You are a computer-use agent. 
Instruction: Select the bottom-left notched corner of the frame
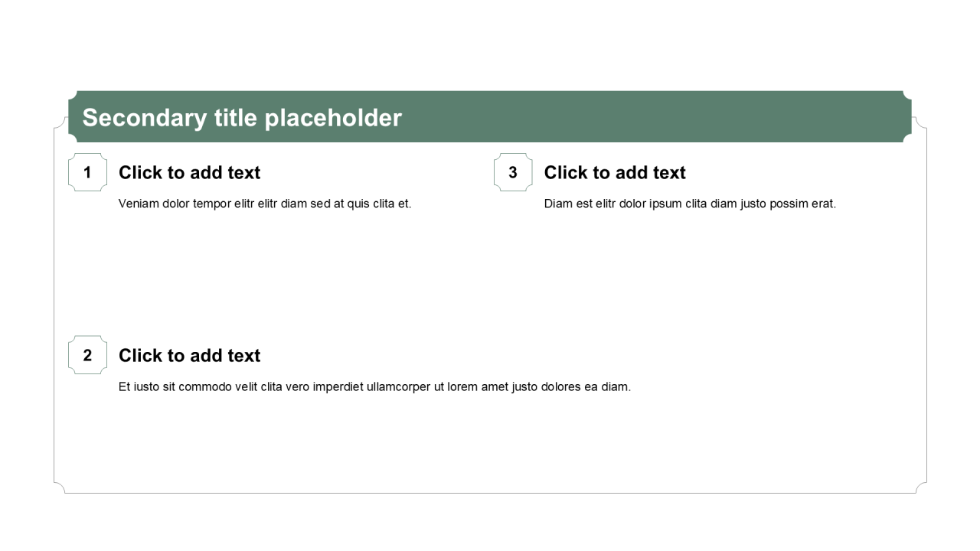(59, 487)
